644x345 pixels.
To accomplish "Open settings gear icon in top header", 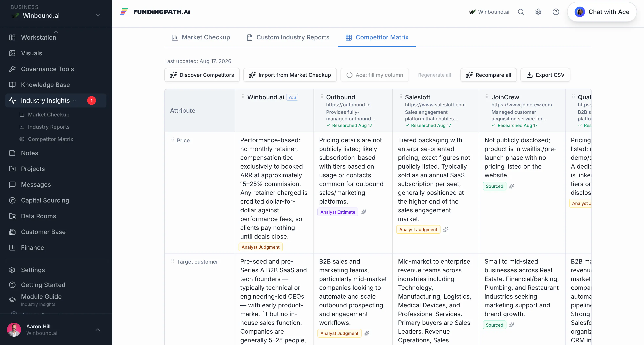I will pyautogui.click(x=538, y=12).
